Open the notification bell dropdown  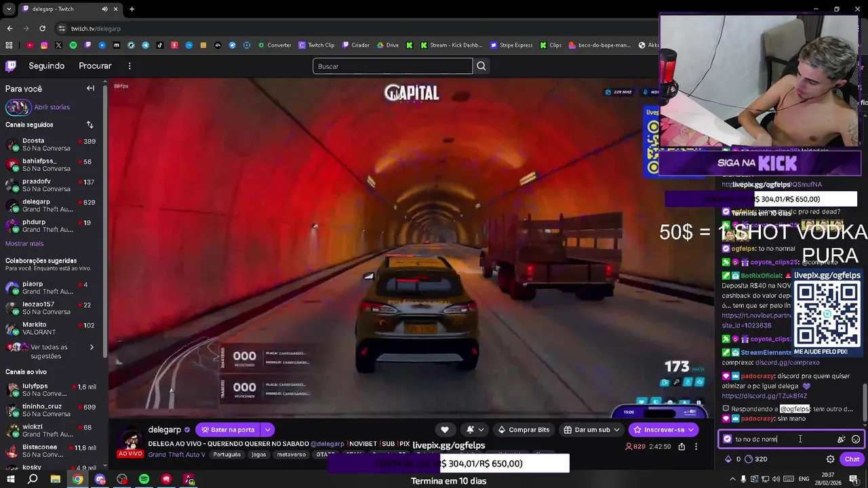[475, 430]
